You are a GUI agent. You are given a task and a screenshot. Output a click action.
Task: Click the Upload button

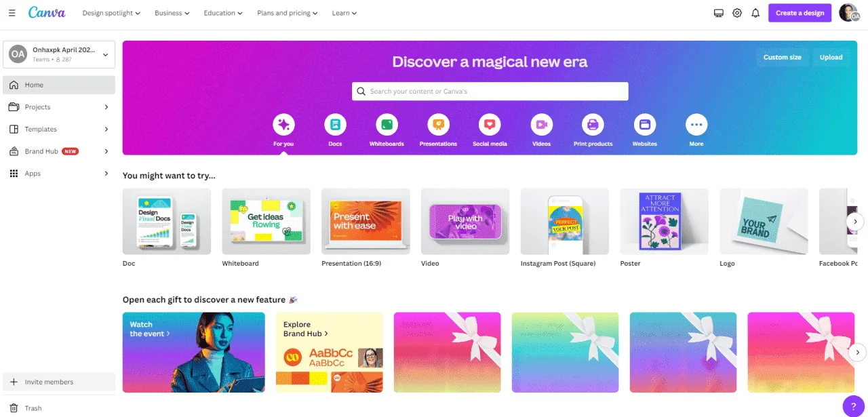coord(831,57)
